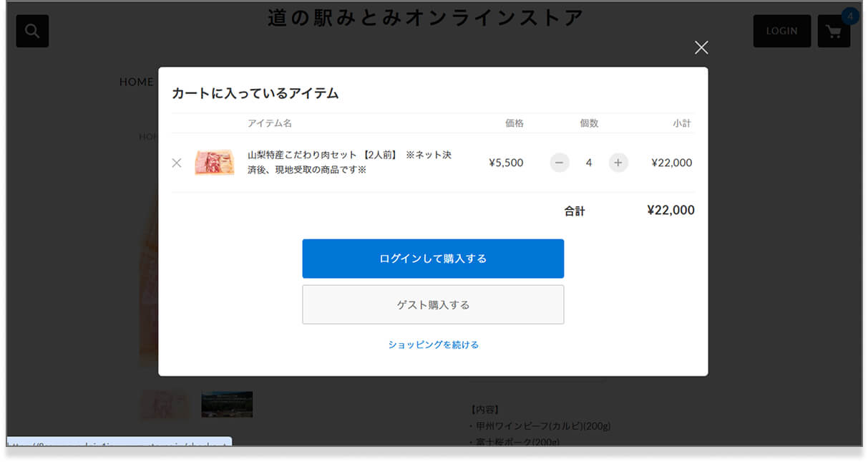
Task: Remove the 肉セット item with the × icon
Action: 177,163
